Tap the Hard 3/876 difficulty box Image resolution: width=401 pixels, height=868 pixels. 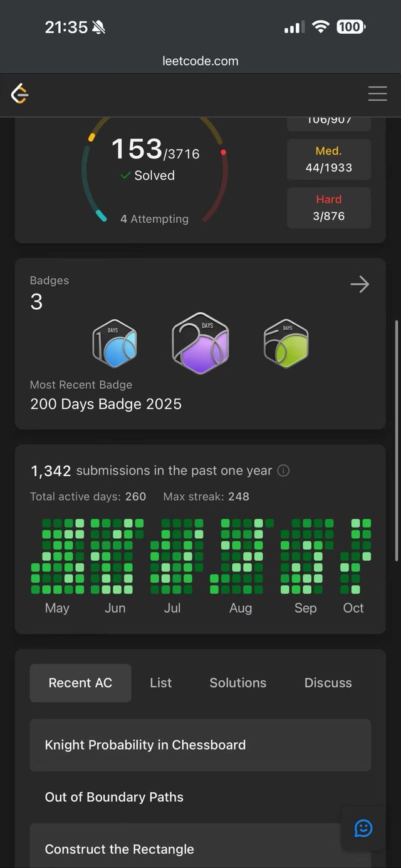(x=329, y=208)
